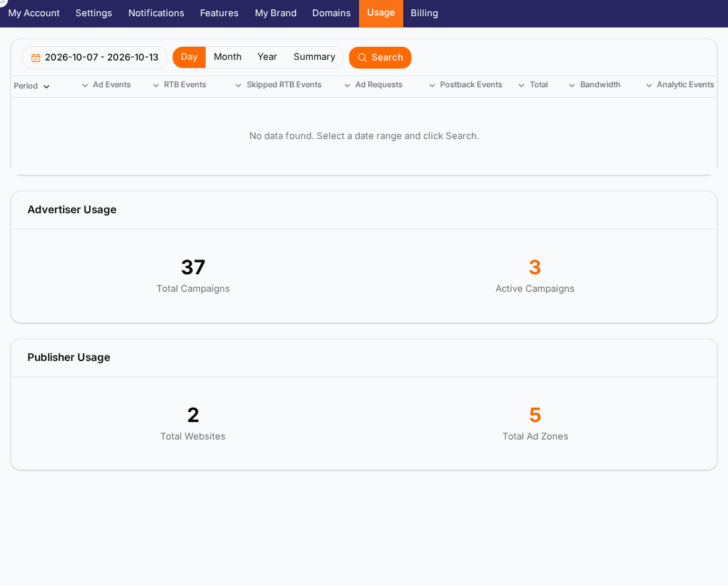Click the chevron beside Postback Events column
Viewport: 728px width, 586px height.
point(432,85)
